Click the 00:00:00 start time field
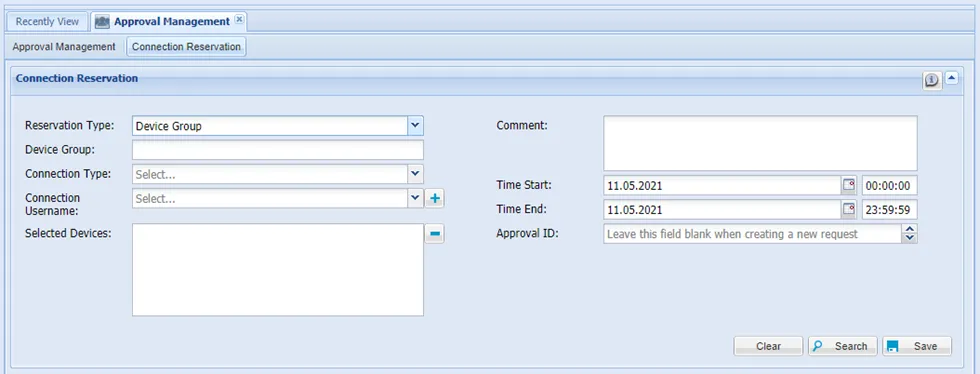The height and width of the screenshot is (374, 980). coord(890,186)
